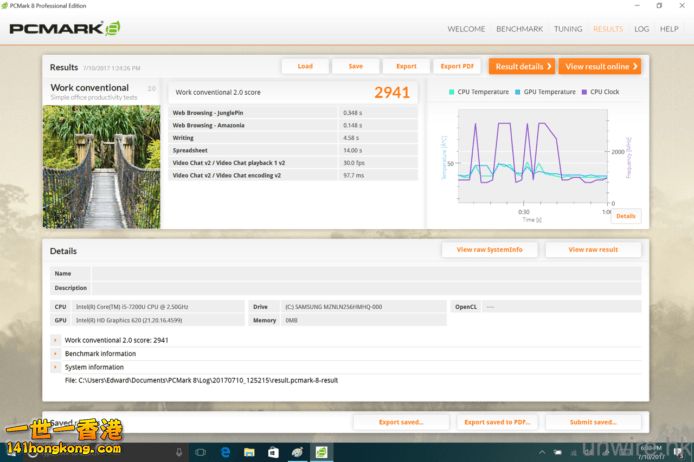
Task: Click the result file path text
Action: [201, 380]
